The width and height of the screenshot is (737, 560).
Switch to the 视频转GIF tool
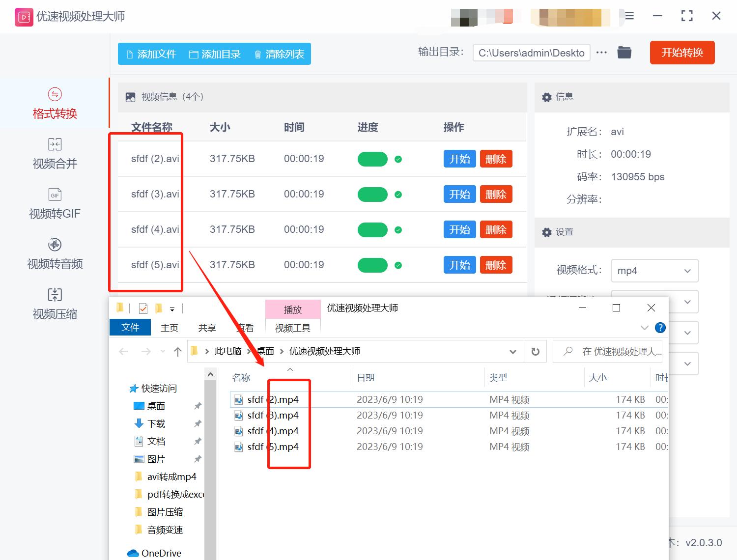pyautogui.click(x=54, y=203)
